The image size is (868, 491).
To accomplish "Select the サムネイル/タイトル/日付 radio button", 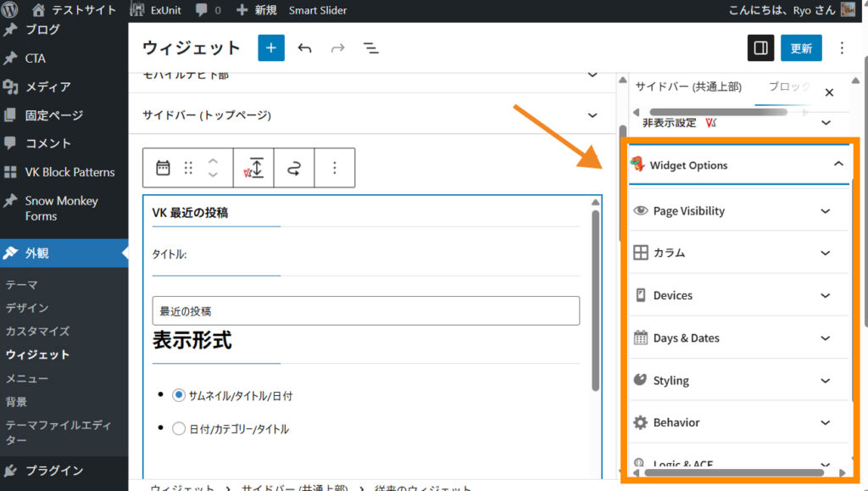I will (179, 395).
